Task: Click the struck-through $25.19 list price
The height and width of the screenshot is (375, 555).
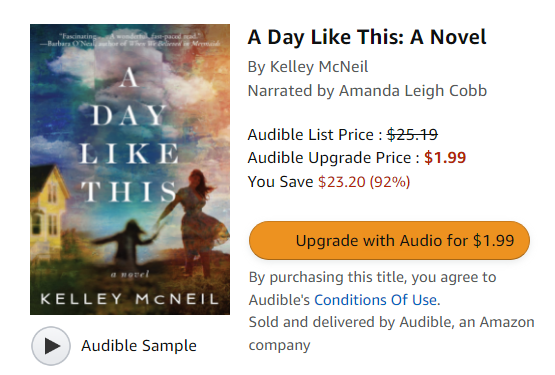Action: coord(412,135)
